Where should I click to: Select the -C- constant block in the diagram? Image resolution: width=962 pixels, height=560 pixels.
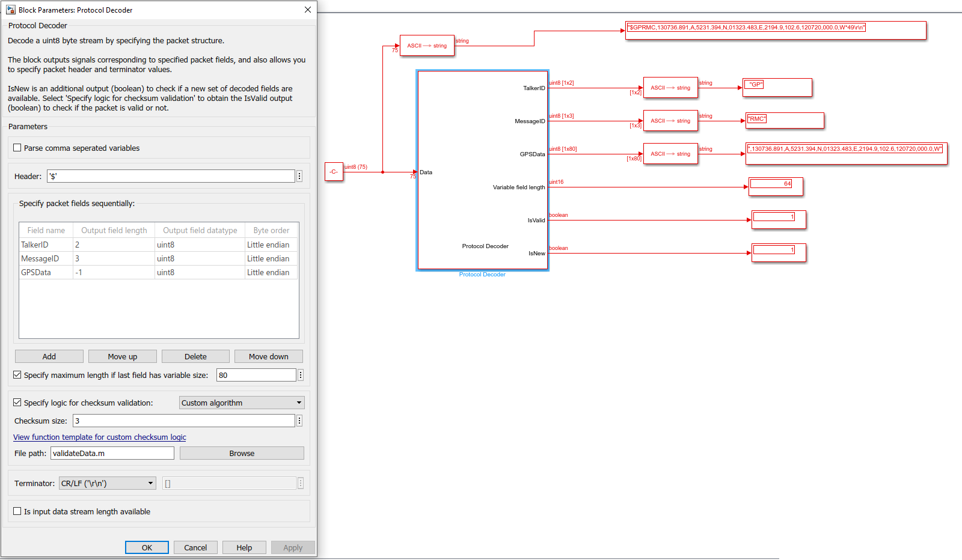(x=334, y=172)
